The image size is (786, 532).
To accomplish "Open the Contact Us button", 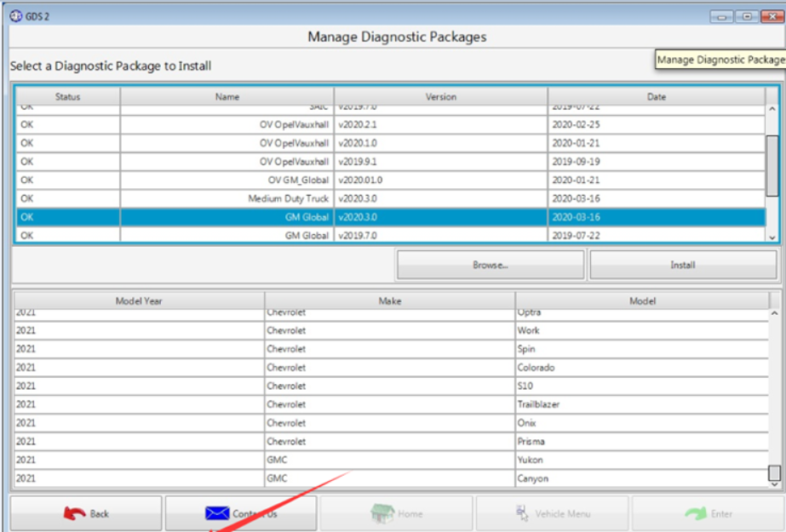I will point(241,513).
